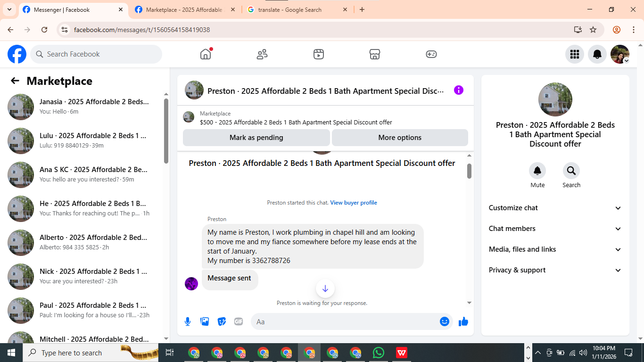The height and width of the screenshot is (362, 644).
Task: Click Preston's listing thumbnail in right panel
Action: [x=555, y=99]
